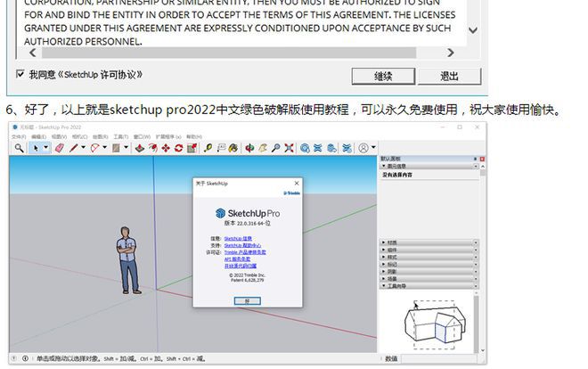Choose the Rotate tool
The width and height of the screenshot is (588, 369).
tap(178, 148)
